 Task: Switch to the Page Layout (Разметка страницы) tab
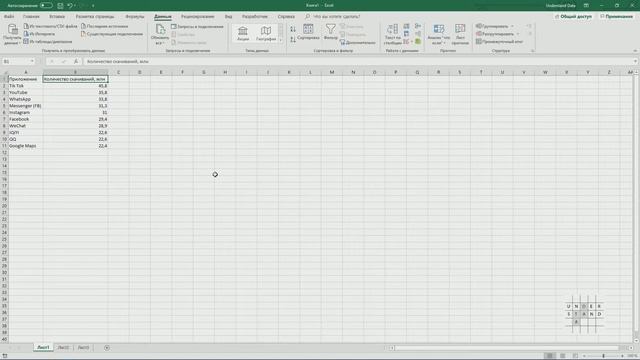click(x=95, y=17)
